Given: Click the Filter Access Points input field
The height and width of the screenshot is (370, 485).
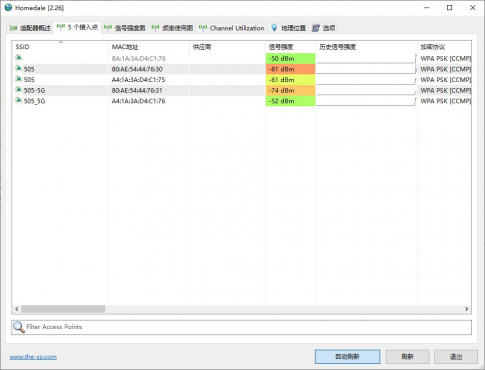Looking at the screenshot, I should [x=242, y=327].
